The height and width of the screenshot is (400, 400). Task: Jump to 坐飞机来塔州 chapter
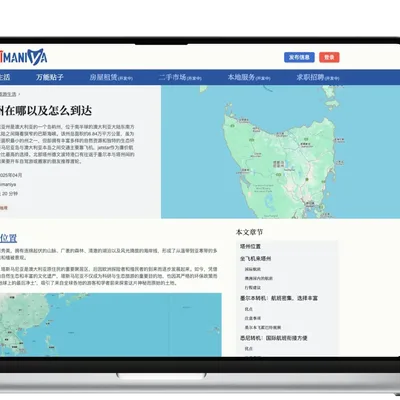pos(256,258)
